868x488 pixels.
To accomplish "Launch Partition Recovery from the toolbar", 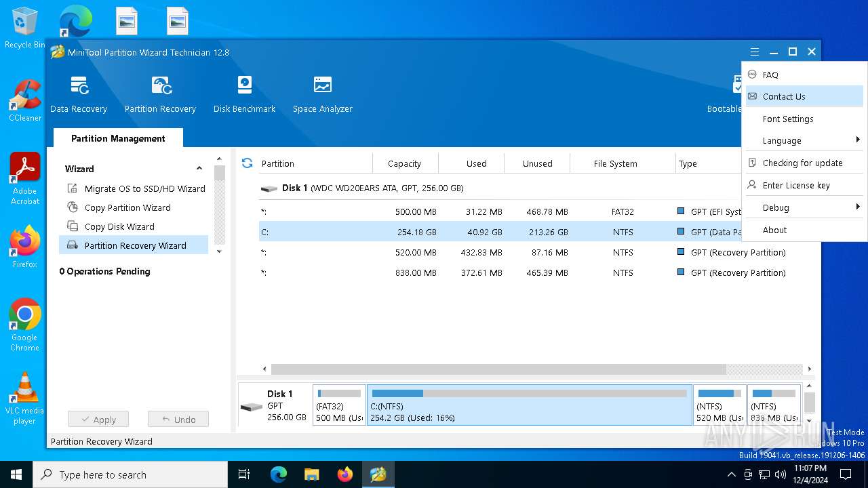I will (160, 94).
